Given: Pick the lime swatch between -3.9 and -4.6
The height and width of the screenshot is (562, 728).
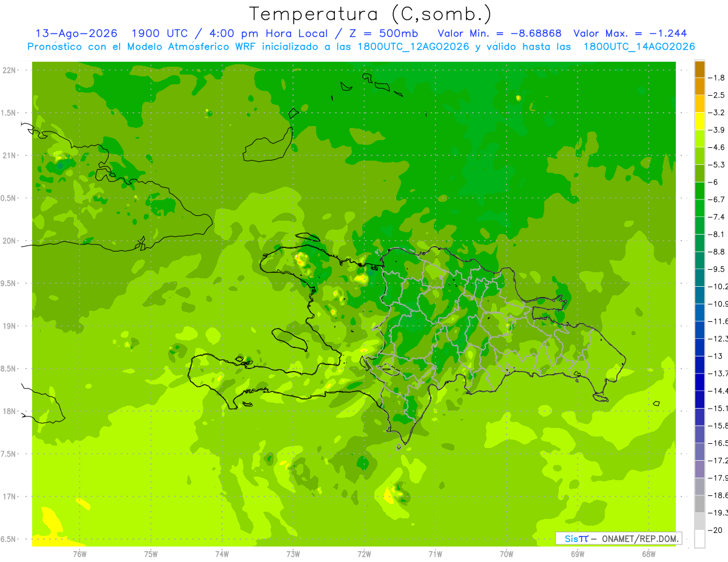Looking at the screenshot, I should pos(699,139).
